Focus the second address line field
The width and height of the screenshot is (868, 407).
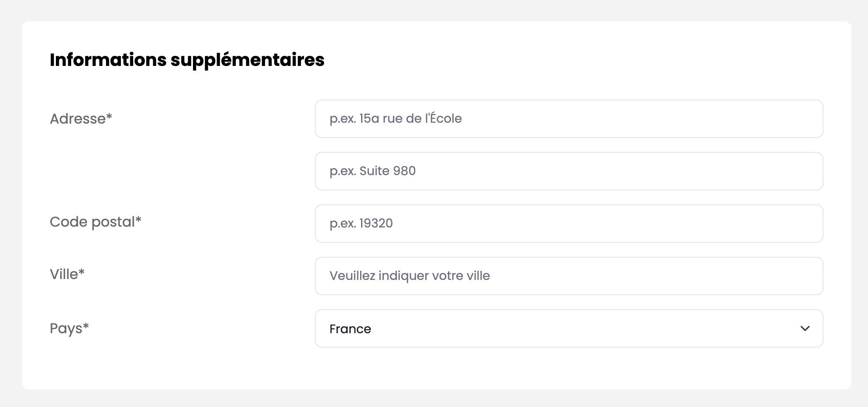(x=568, y=171)
